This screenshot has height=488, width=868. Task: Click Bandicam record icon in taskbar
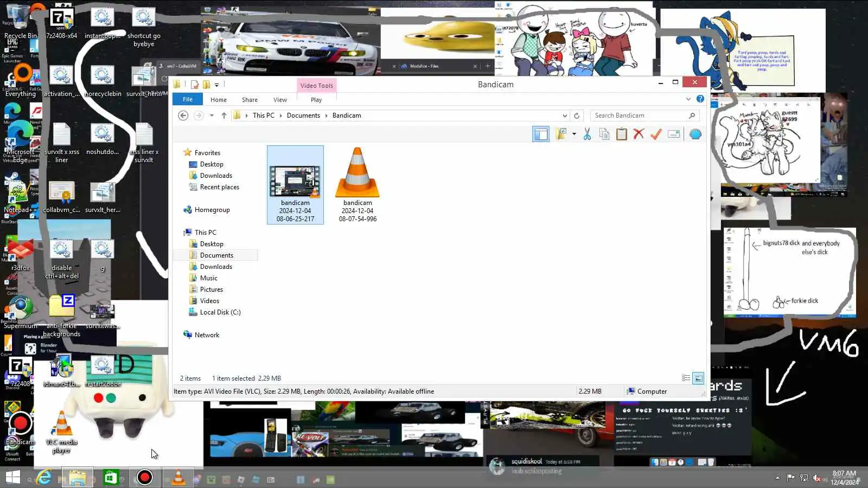point(145,477)
